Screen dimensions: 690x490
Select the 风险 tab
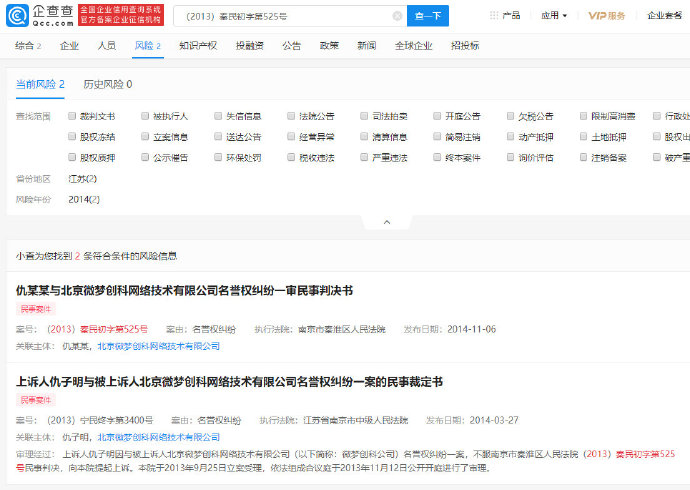click(x=147, y=46)
